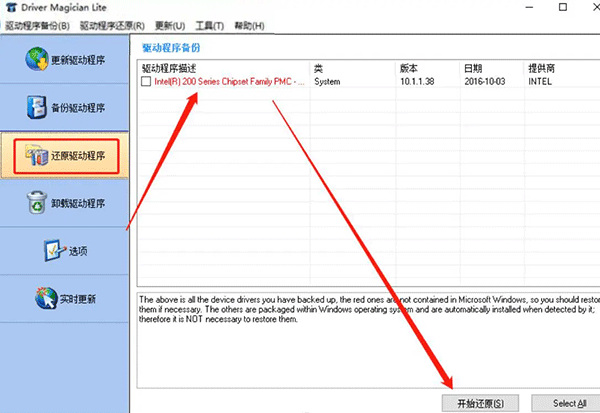
Task: Click the Select All button
Action: (569, 403)
